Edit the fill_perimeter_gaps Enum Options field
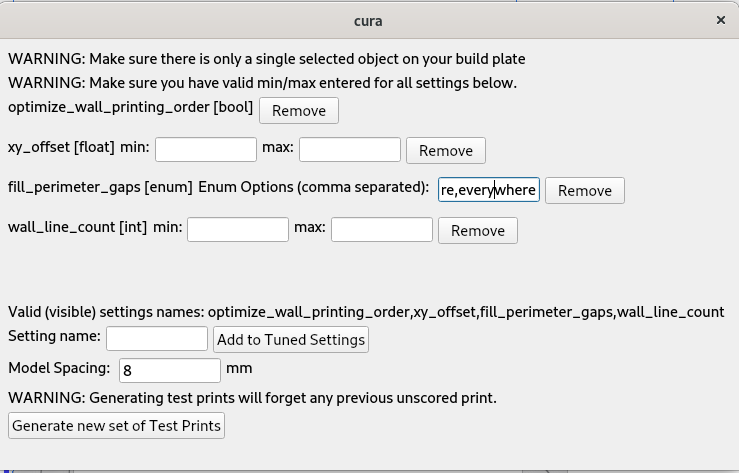Viewport: 739px width, 473px height. (488, 189)
